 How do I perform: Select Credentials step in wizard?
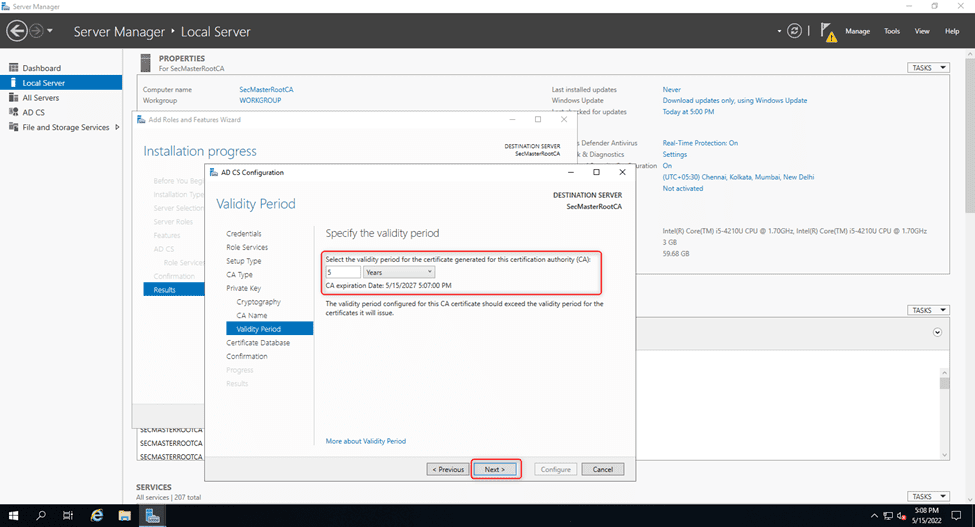[244, 234]
